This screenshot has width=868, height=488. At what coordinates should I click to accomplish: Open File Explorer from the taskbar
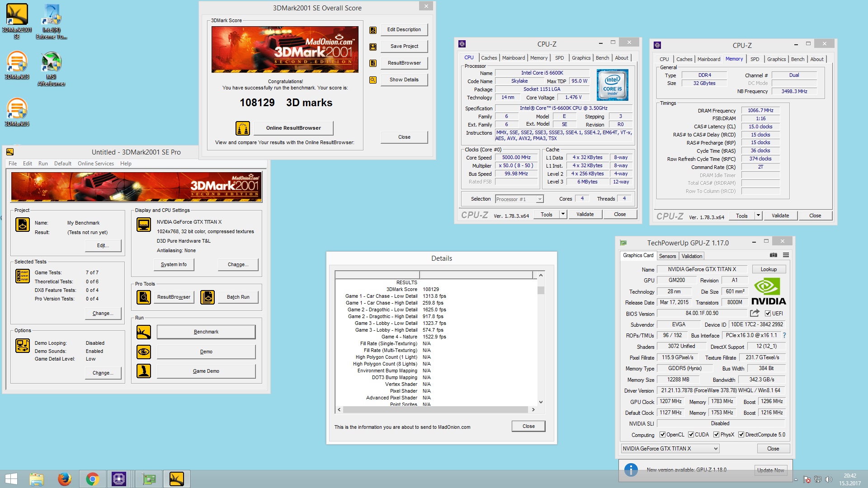coord(37,479)
